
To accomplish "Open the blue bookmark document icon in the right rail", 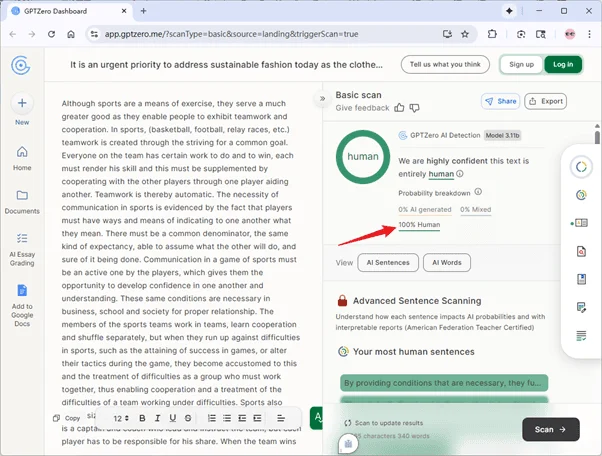I will (581, 279).
